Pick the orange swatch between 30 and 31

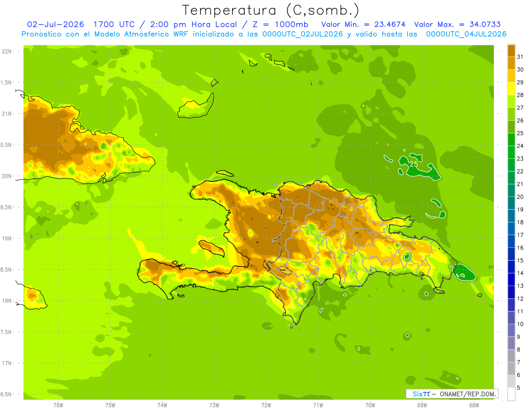coord(511,63)
